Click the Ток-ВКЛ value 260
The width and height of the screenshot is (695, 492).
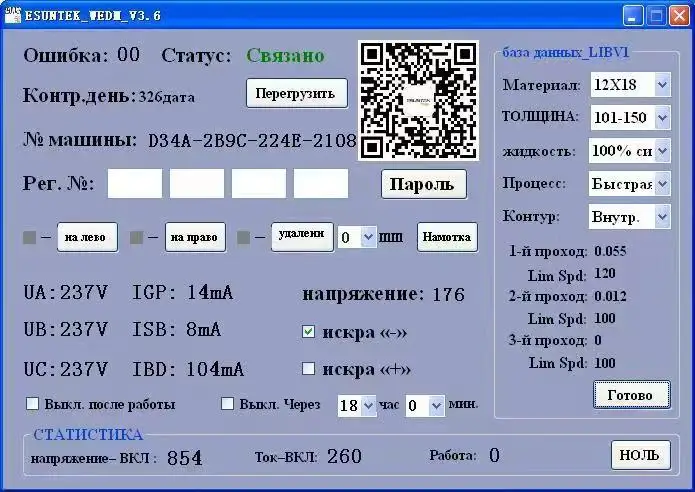[x=344, y=456]
